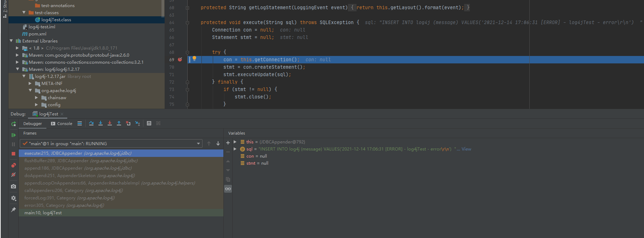This screenshot has width=644, height=238.
Task: Click the Rerun log4jTest debug icon
Action: pos(13,124)
